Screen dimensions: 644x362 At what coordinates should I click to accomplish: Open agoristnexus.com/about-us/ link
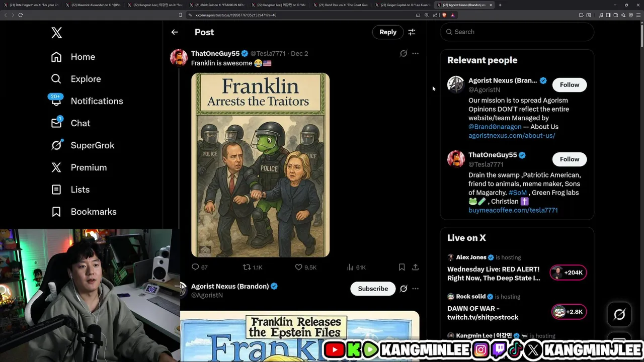pos(512,136)
